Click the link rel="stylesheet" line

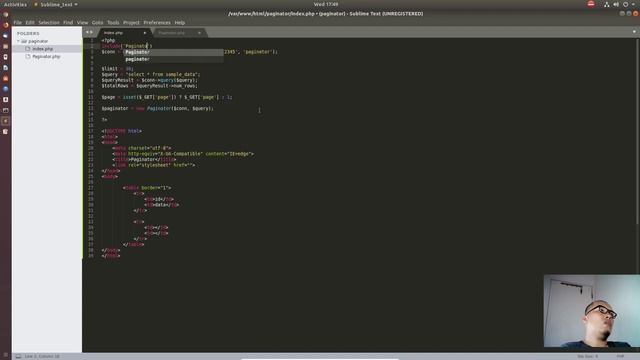pos(154,165)
